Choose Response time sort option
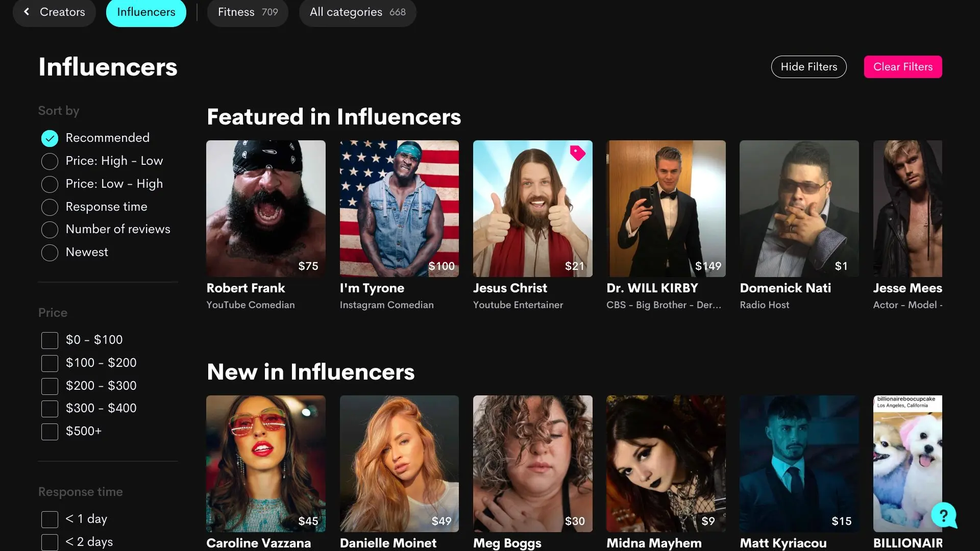 pos(50,207)
